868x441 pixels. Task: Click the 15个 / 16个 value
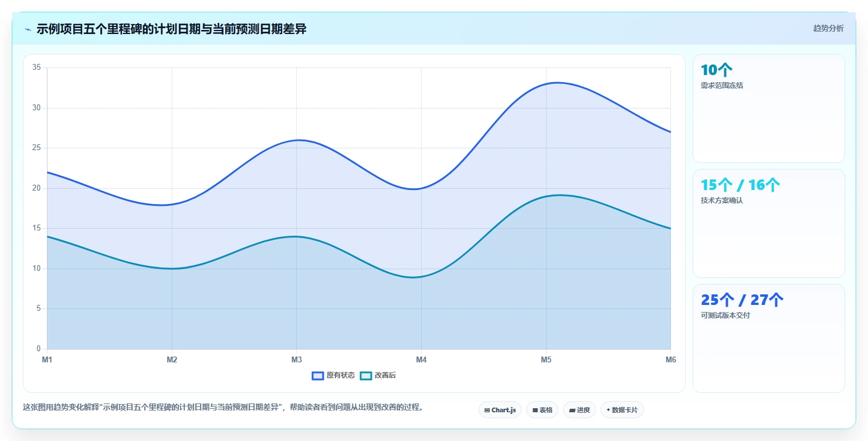point(740,185)
